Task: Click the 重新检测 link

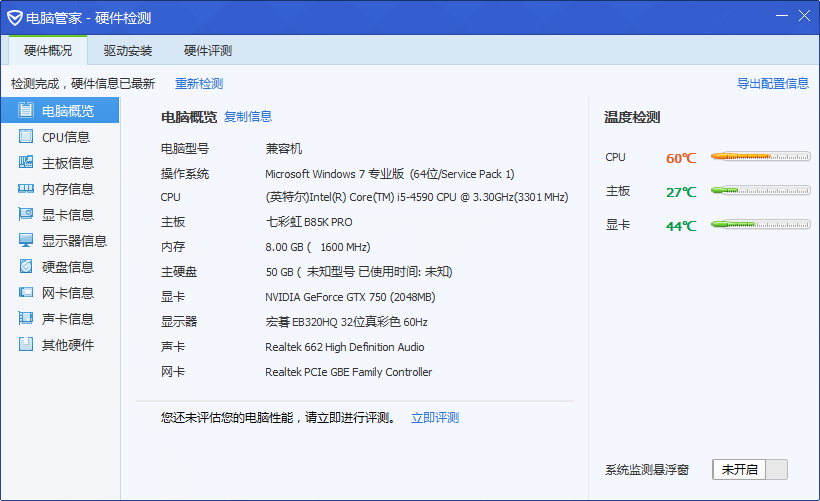Action: (x=199, y=84)
